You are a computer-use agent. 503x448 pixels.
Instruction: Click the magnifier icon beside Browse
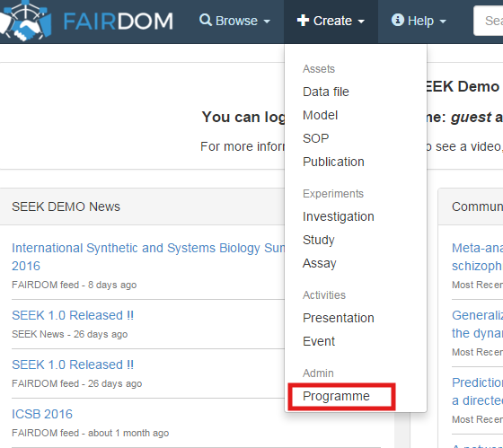(206, 21)
